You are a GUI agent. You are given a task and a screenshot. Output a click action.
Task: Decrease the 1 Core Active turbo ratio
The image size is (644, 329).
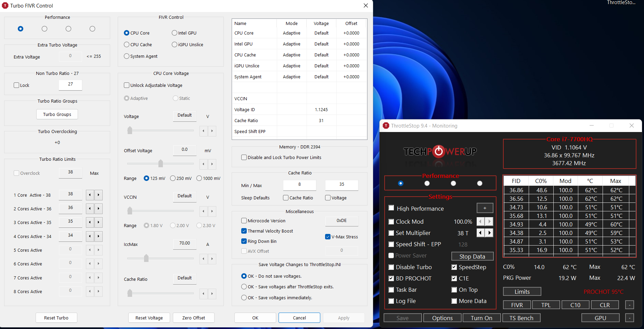(x=90, y=195)
